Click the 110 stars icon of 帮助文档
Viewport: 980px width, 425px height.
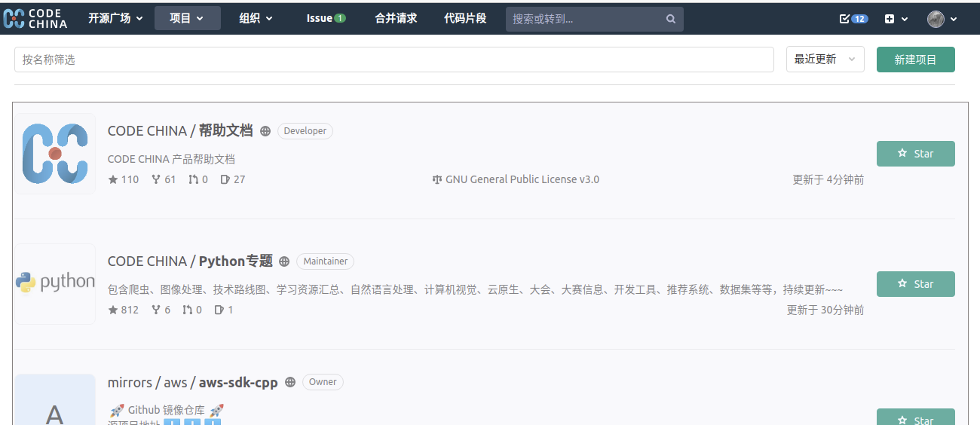pyautogui.click(x=113, y=179)
